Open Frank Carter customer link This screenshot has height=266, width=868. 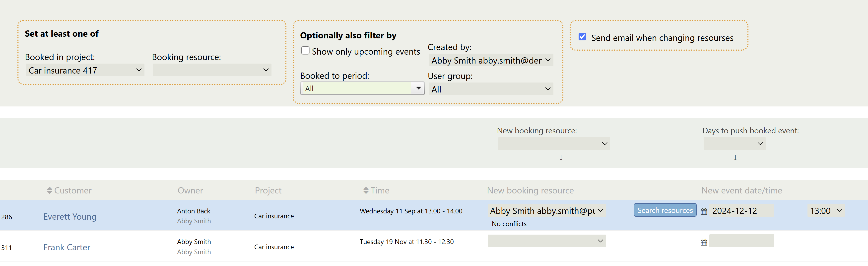pos(67,247)
